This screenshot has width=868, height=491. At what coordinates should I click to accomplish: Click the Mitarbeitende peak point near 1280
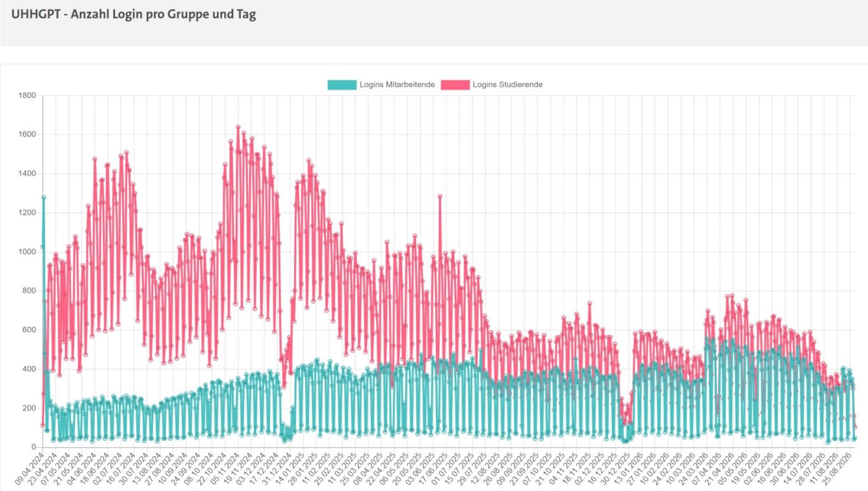click(x=44, y=197)
